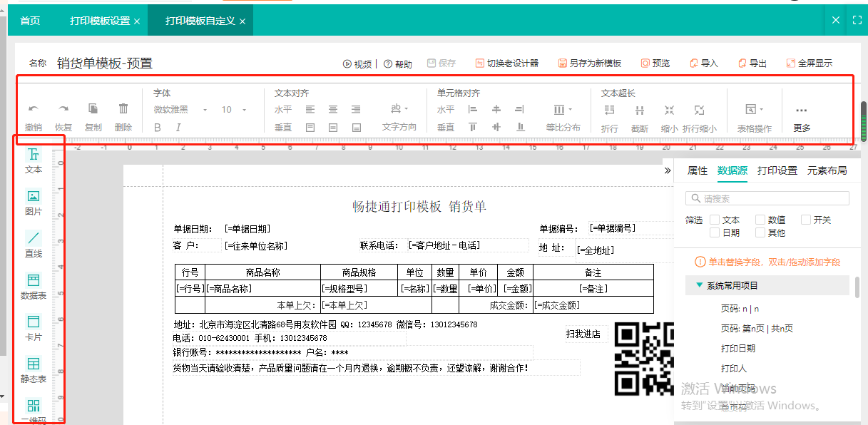Image resolution: width=868 pixels, height=425 pixels.
Task: Collapse the 系统常用项目 tree section
Action: click(x=699, y=285)
